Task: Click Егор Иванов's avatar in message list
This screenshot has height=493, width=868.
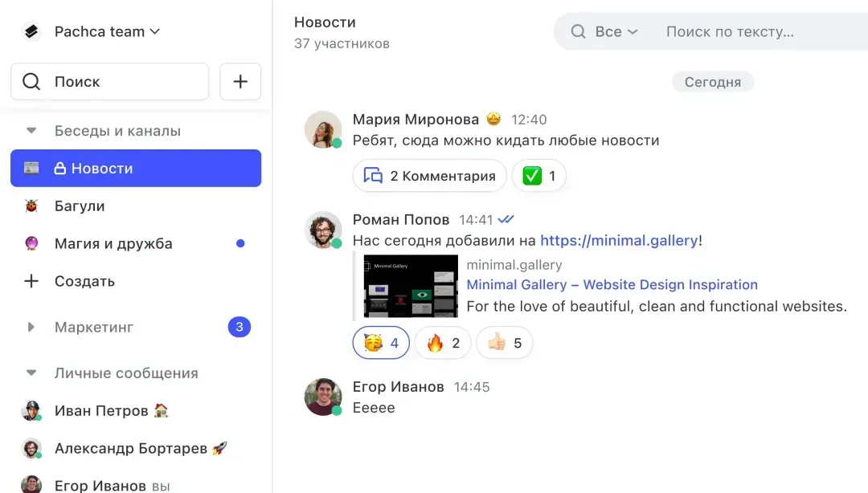Action: (323, 397)
